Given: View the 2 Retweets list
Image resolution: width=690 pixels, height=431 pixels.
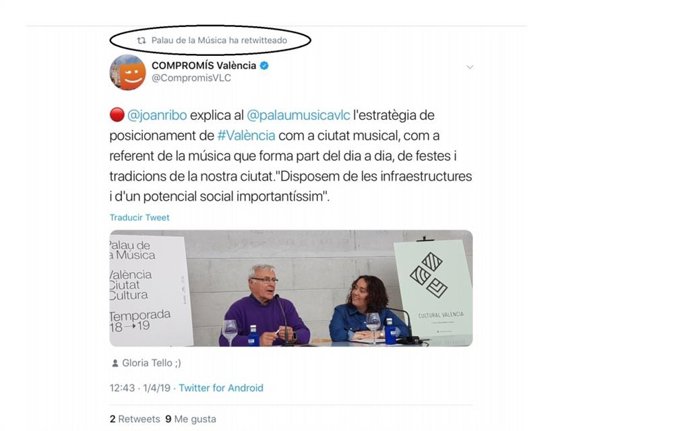Looking at the screenshot, I should point(132,419).
